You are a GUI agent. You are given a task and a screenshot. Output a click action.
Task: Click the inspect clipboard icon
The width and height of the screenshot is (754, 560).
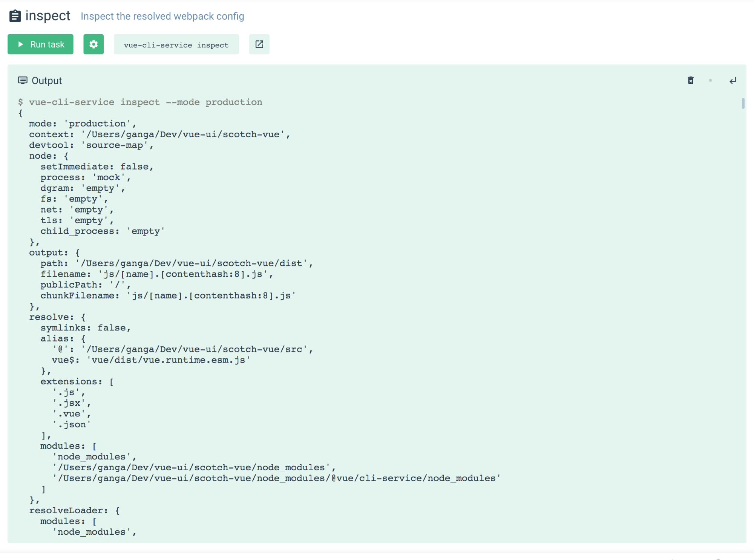(x=15, y=16)
